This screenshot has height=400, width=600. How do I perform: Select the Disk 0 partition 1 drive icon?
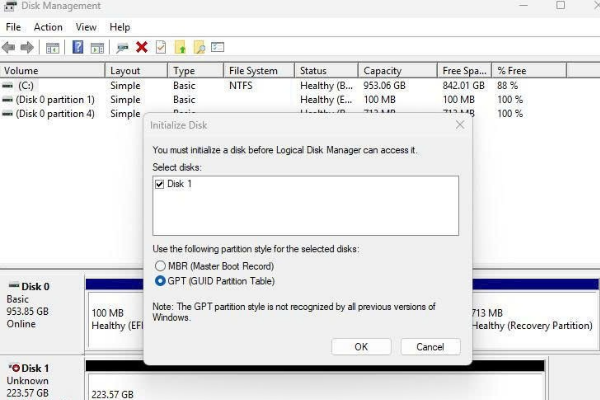click(7, 100)
